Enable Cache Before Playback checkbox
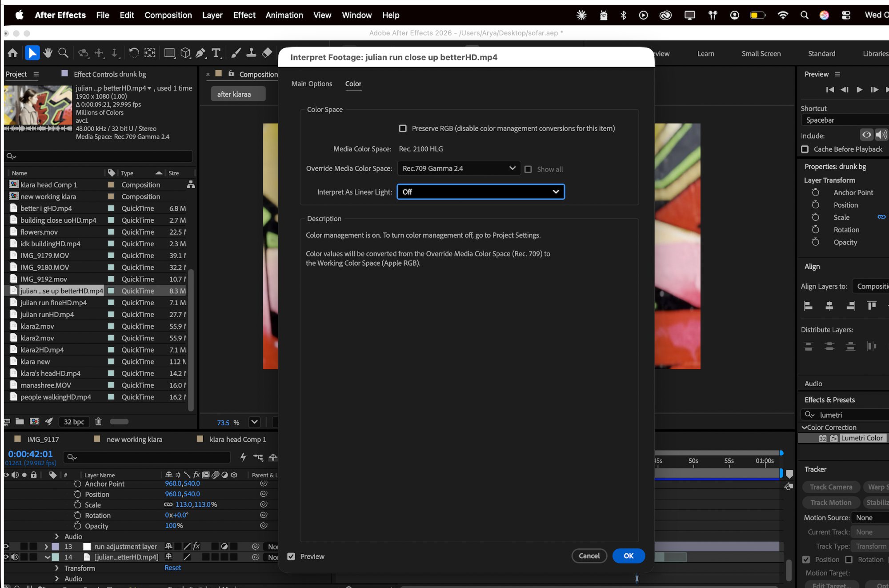The height and width of the screenshot is (588, 889). [x=805, y=149]
